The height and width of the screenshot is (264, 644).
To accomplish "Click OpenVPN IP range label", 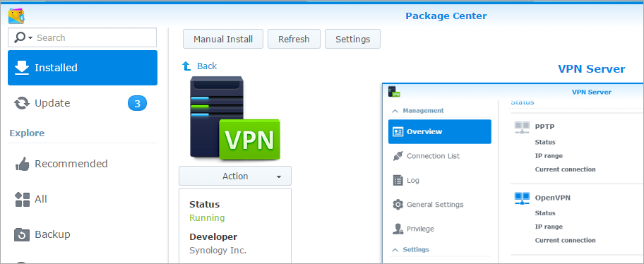I will [x=549, y=227].
